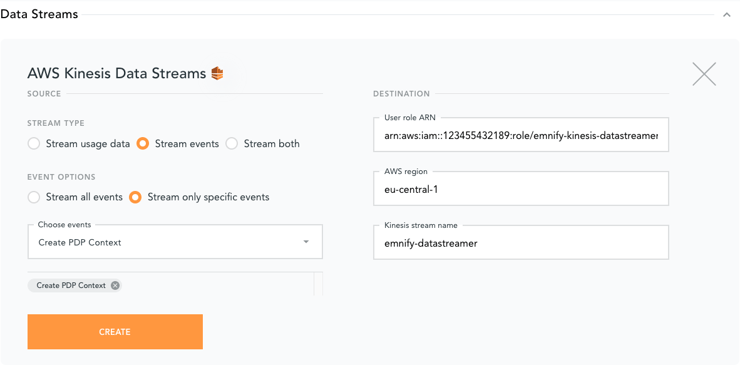Click the Create button
This screenshot has height=375, width=740.
(115, 332)
